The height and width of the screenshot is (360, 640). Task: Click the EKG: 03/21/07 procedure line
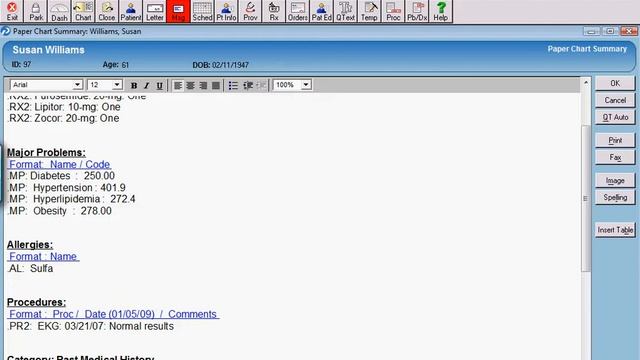pos(91,326)
